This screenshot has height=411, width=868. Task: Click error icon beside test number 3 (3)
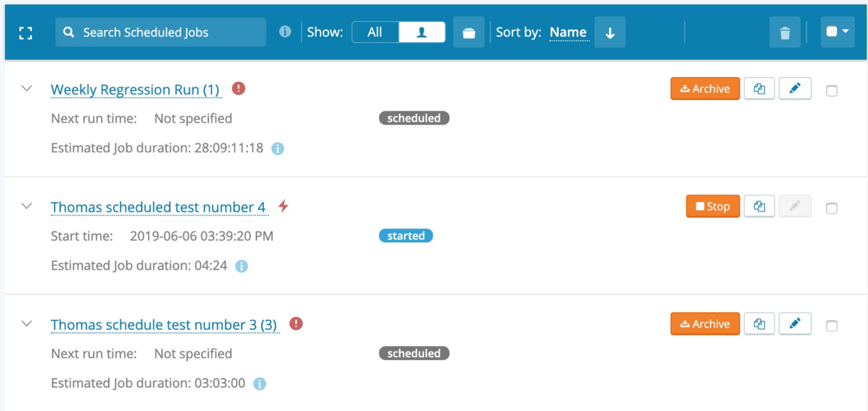tap(296, 324)
